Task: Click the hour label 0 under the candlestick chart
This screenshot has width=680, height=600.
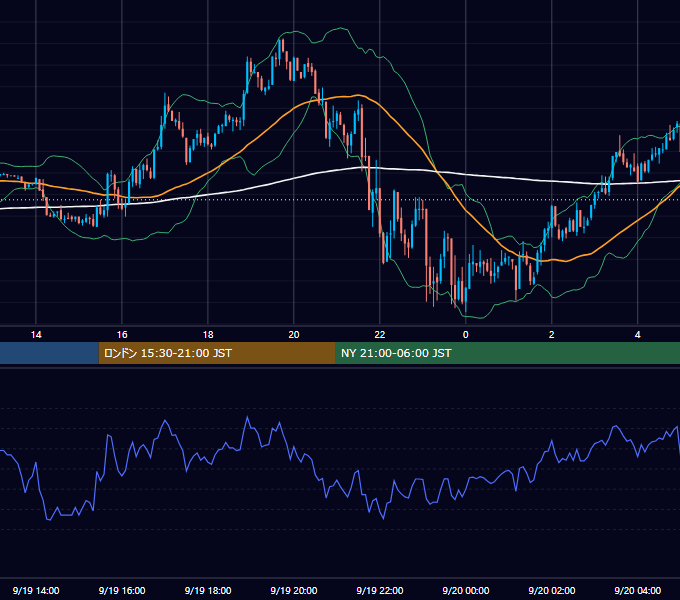Action: [466, 335]
